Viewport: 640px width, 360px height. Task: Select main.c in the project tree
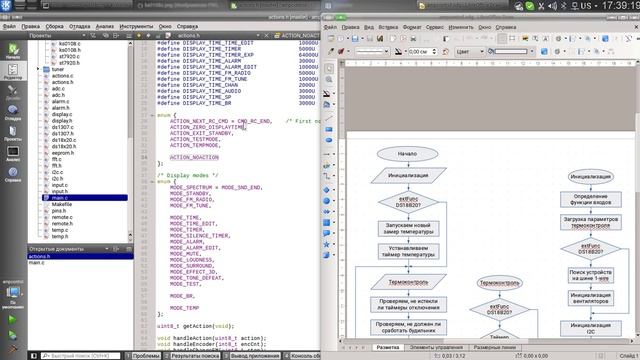pyautogui.click(x=85, y=198)
